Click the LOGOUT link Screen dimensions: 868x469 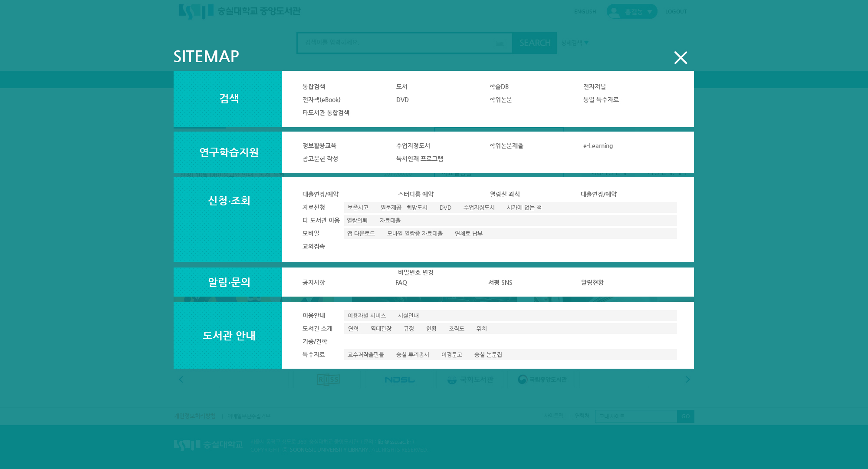(676, 12)
